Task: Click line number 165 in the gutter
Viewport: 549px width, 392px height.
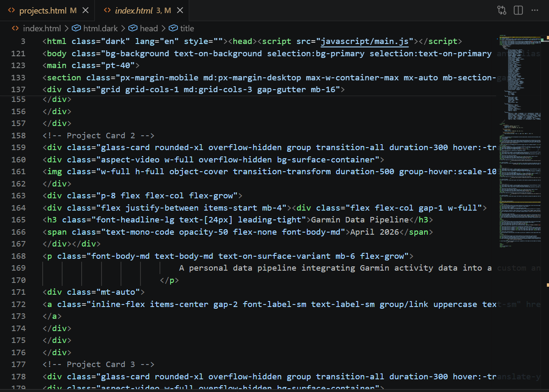Action: pyautogui.click(x=19, y=220)
